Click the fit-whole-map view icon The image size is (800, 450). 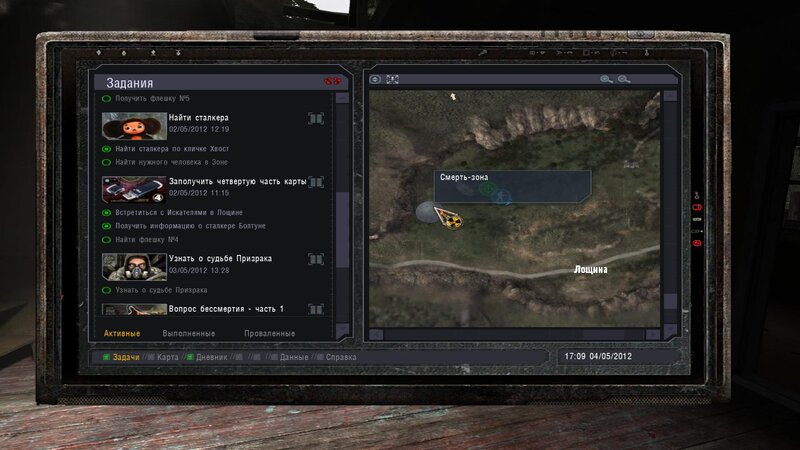click(x=393, y=79)
